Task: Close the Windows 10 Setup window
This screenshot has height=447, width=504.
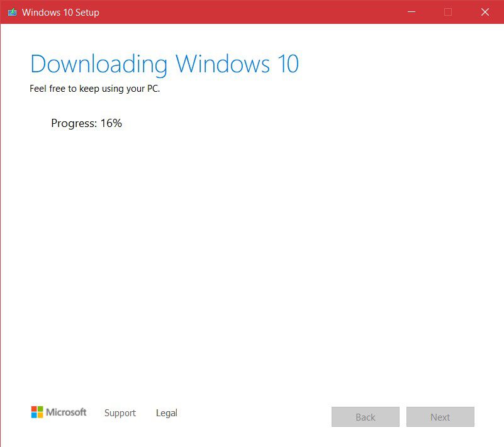Action: pyautogui.click(x=485, y=12)
